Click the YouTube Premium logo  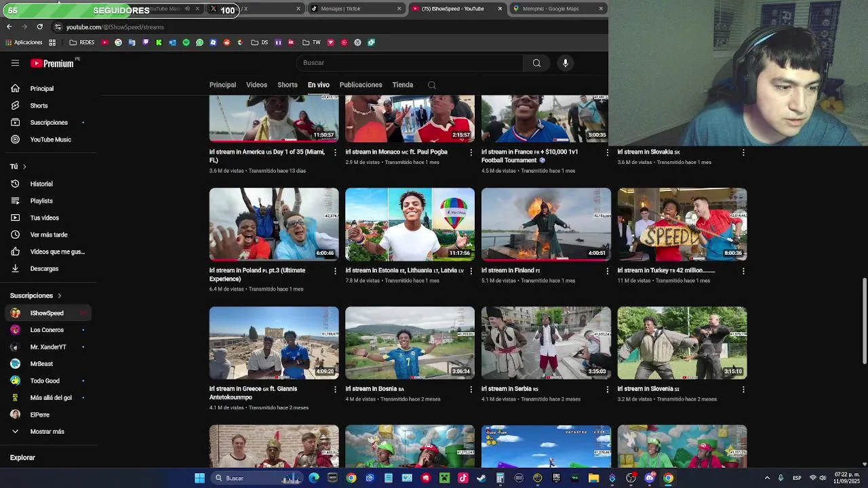click(x=52, y=63)
